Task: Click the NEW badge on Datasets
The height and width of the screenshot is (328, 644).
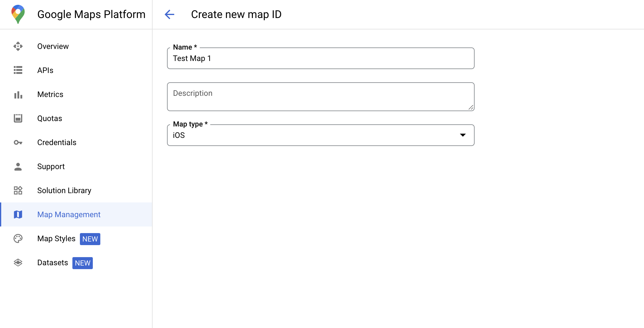Action: [x=82, y=263]
